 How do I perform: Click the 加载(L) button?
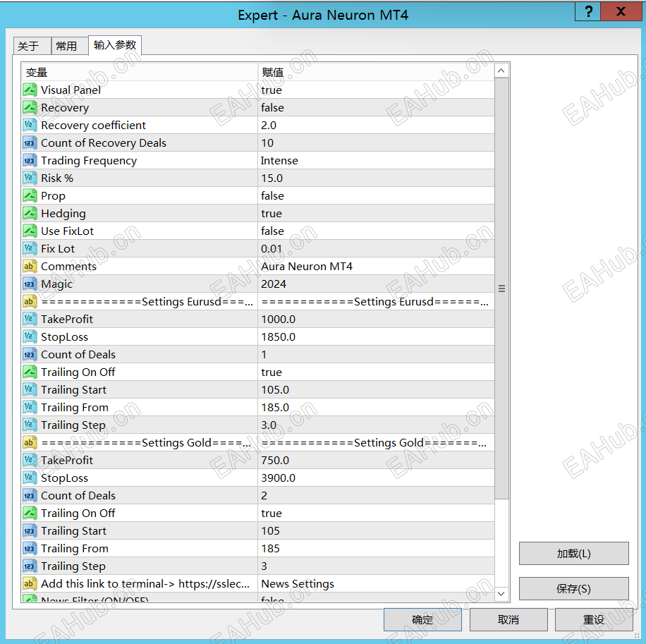(x=574, y=553)
